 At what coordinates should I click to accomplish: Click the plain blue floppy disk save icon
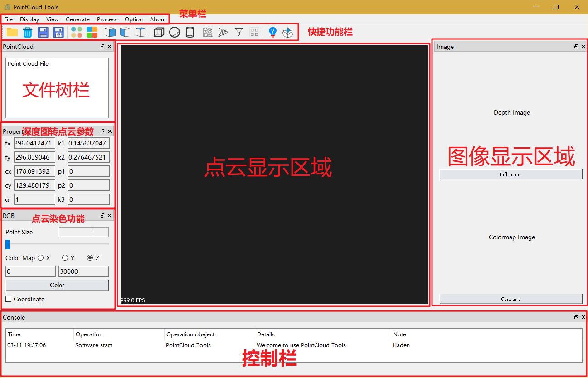click(x=43, y=32)
